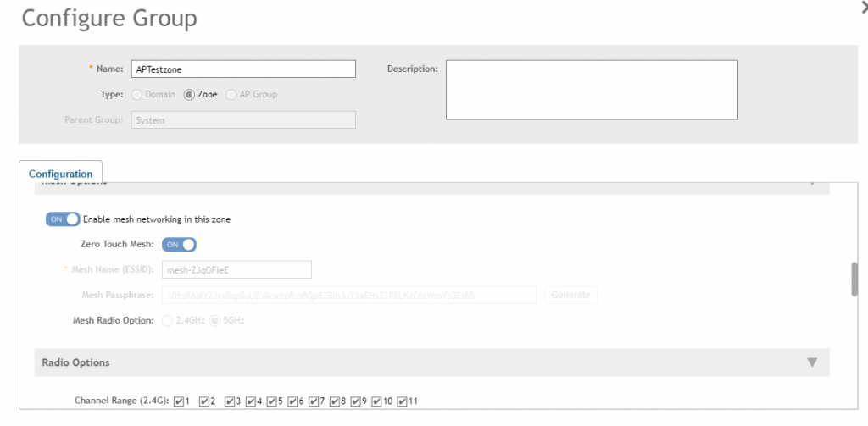Click the Name input field

[243, 69]
